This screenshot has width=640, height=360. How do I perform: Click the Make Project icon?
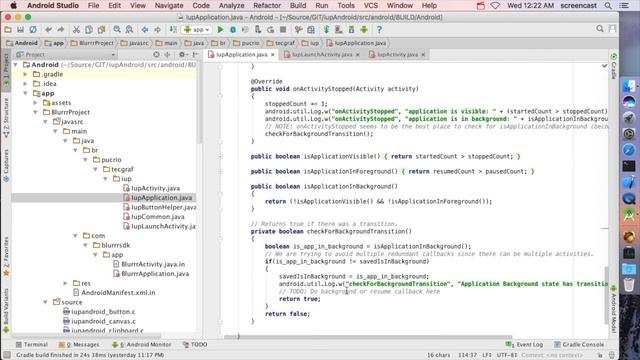click(173, 29)
